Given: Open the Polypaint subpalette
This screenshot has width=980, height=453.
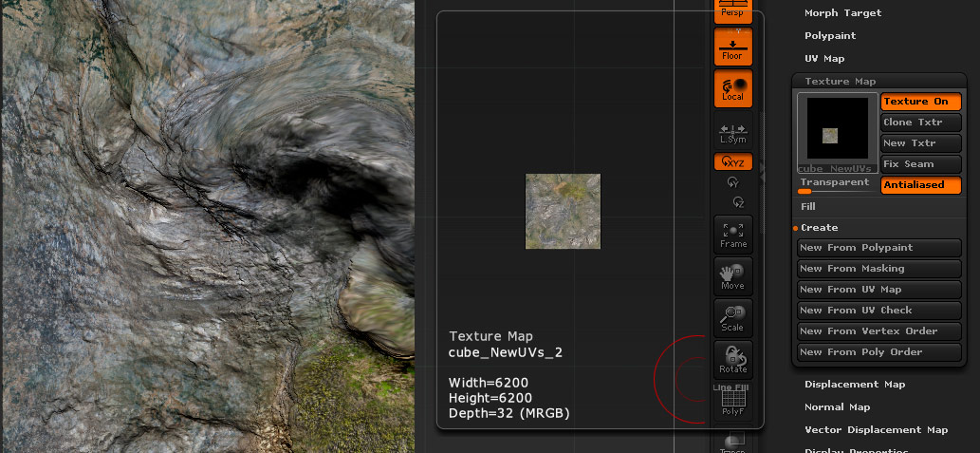Looking at the screenshot, I should [830, 36].
